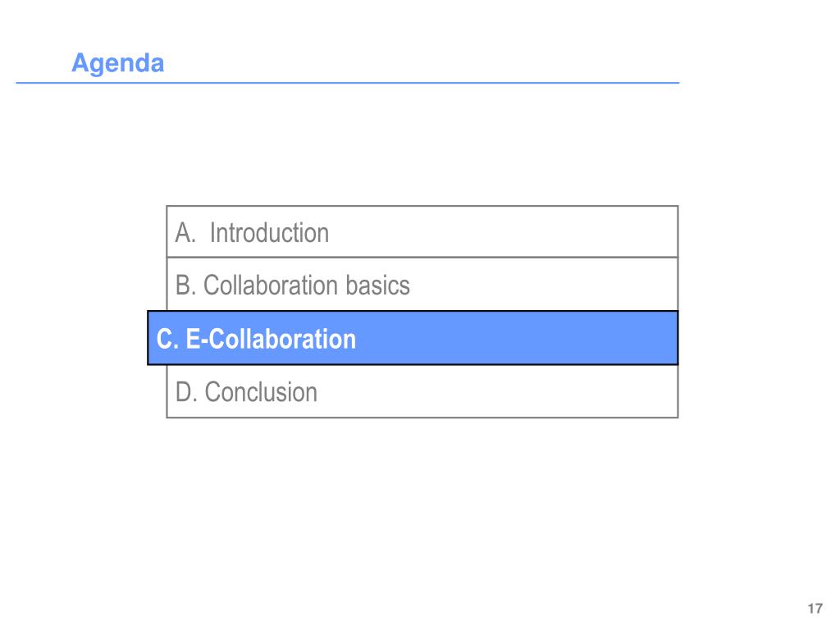The height and width of the screenshot is (630, 840).
Task: Select the word "Introduction"
Action: click(x=269, y=233)
